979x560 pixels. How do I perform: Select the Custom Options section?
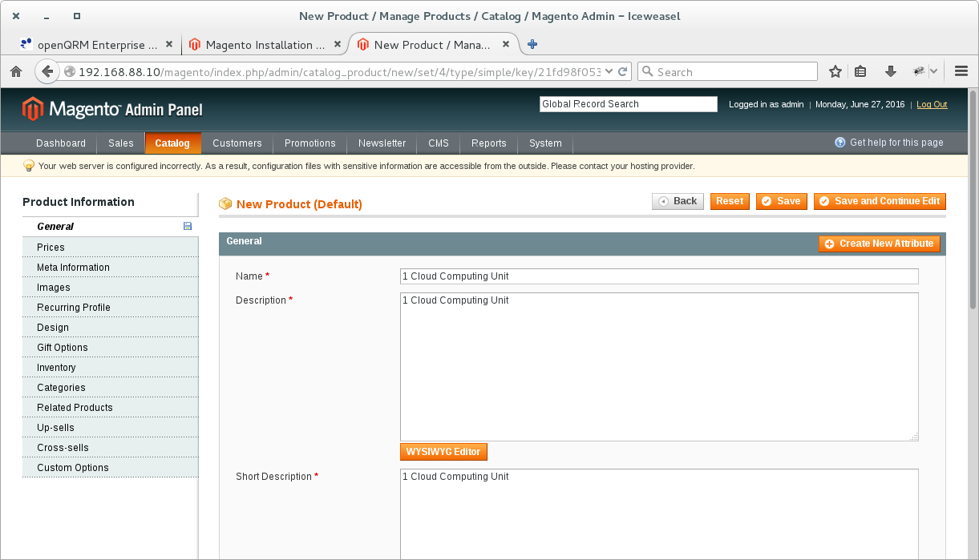(110, 468)
